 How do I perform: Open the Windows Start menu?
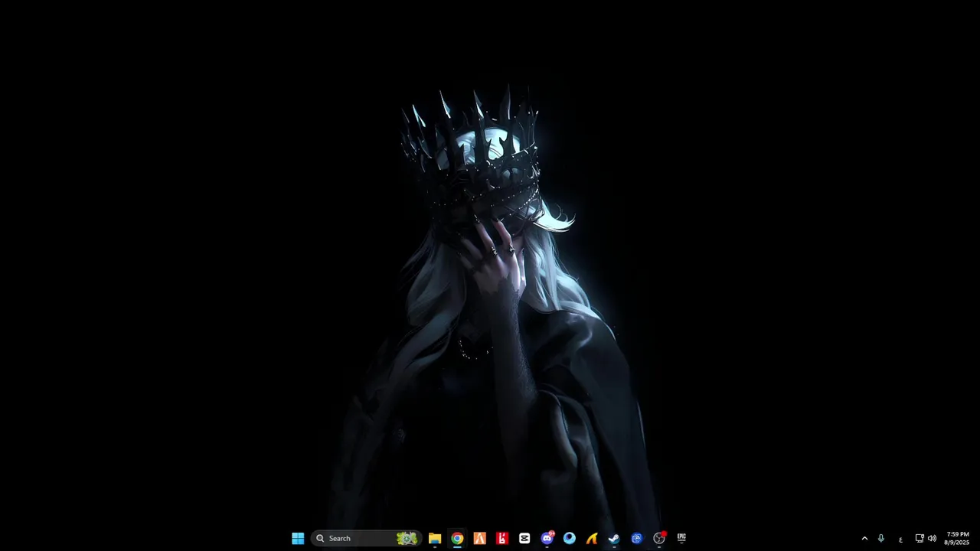298,538
